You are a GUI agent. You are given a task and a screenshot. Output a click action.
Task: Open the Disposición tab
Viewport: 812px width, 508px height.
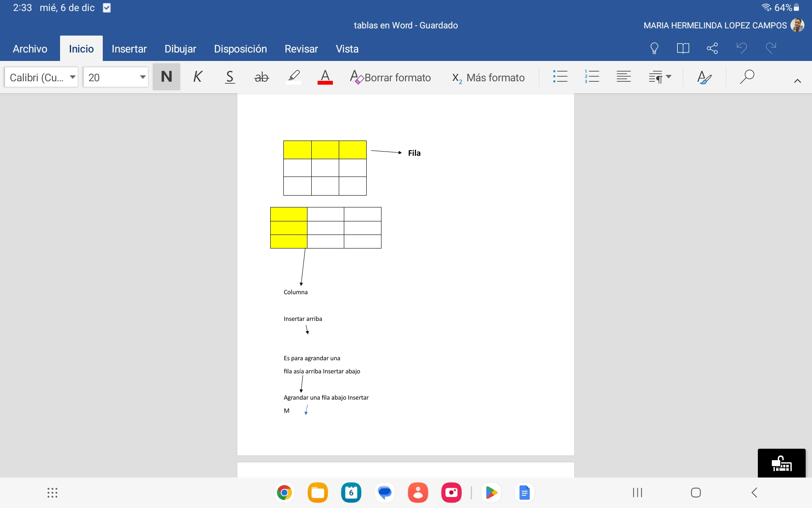tap(240, 49)
